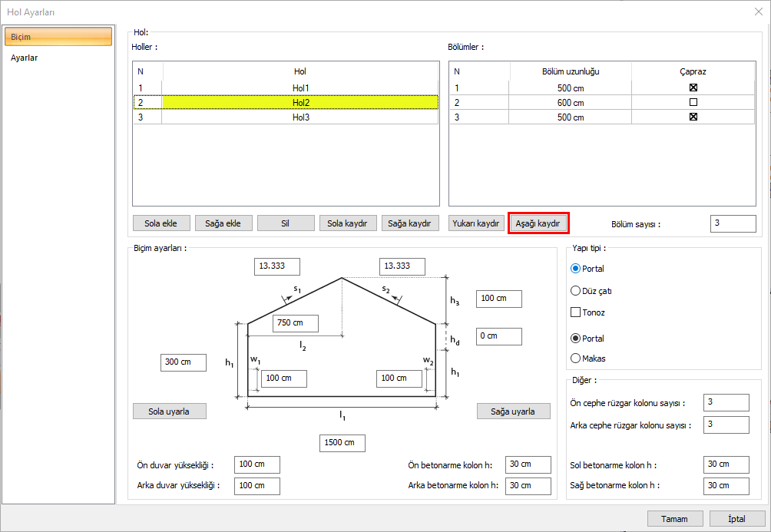Screen dimensions: 771x532
Task: Open the Ayarlar tab
Action: 25,58
